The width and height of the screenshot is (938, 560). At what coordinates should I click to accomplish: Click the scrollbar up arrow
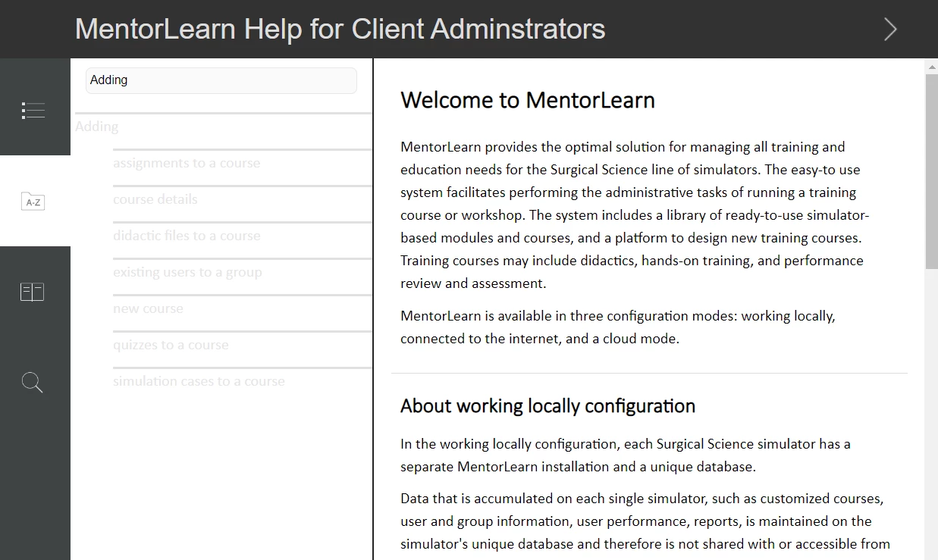pos(932,67)
